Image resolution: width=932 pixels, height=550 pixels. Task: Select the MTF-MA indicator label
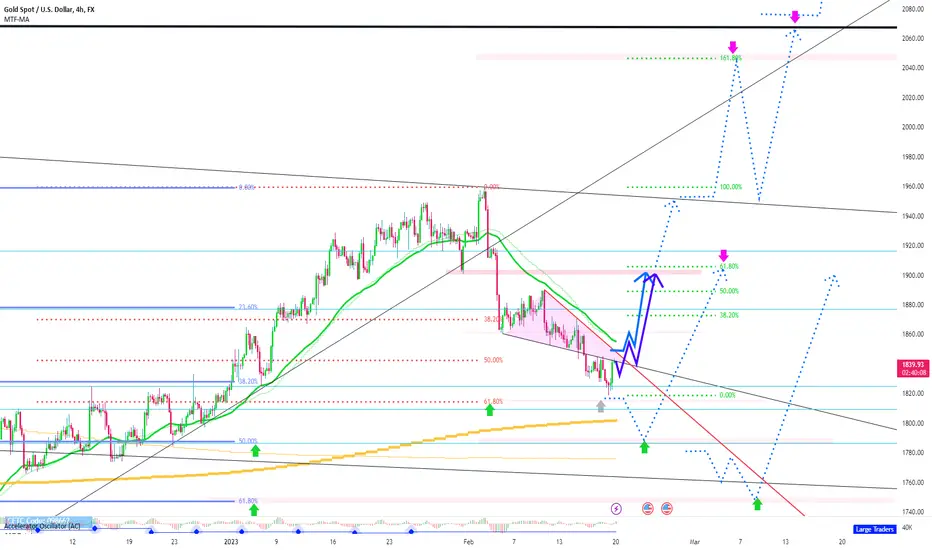coord(17,19)
